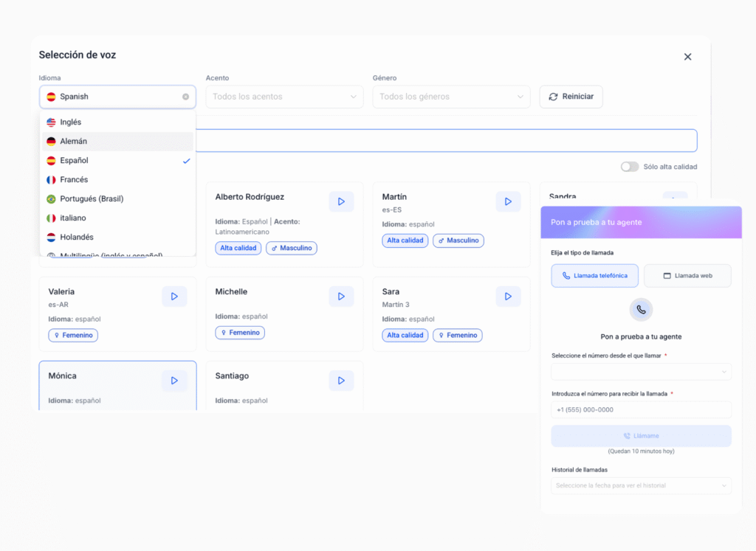
Task: Open Historial de llamadas date dropdown
Action: tap(641, 485)
